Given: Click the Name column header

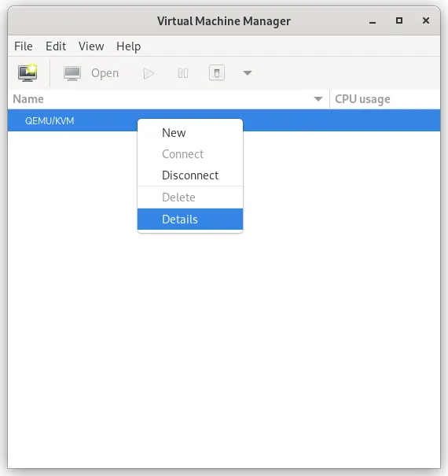Looking at the screenshot, I should coord(169,99).
